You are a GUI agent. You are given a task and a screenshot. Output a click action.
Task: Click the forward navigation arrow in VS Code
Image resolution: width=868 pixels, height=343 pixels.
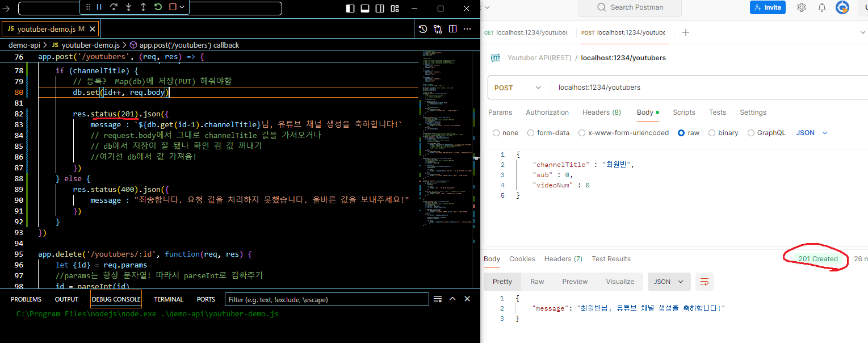click(7, 8)
